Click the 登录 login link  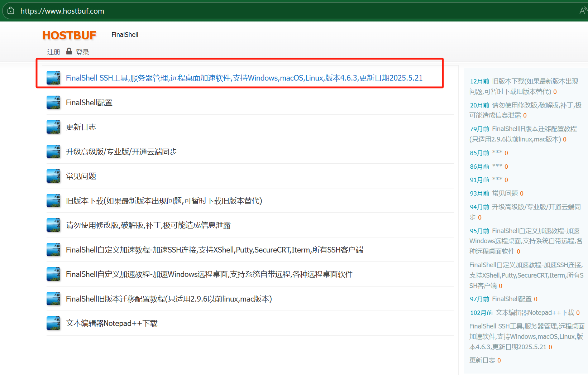[82, 52]
